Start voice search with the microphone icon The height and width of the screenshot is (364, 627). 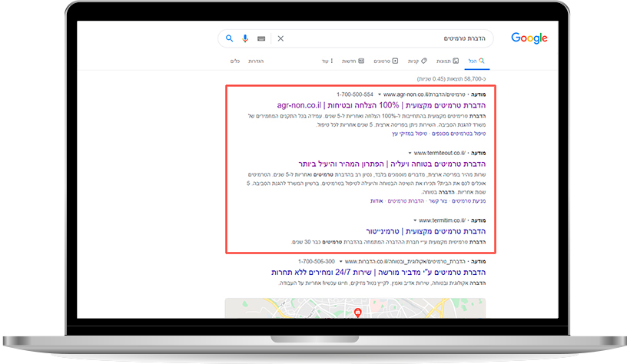coord(245,38)
